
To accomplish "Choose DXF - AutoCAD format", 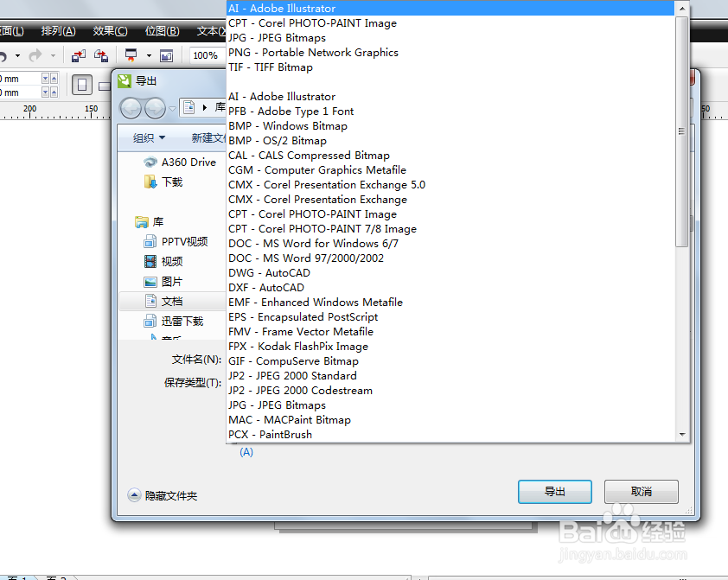I will tap(450, 288).
